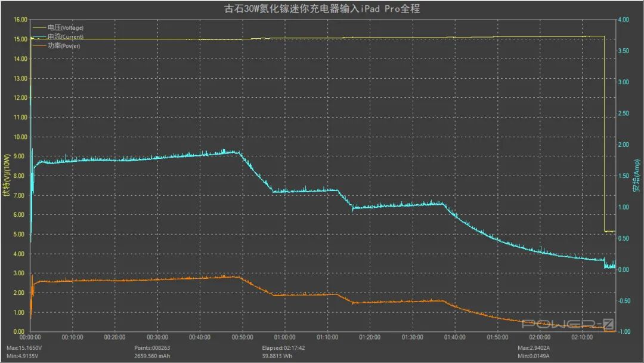Click the Min:4.9135V readout
This screenshot has width=644, height=363.
(x=23, y=356)
